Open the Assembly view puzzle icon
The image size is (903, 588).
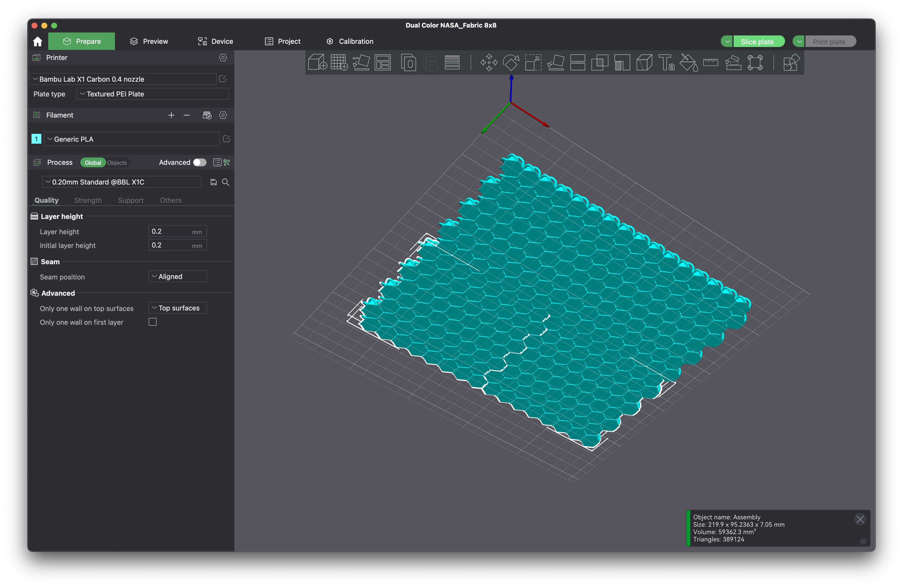(x=791, y=62)
